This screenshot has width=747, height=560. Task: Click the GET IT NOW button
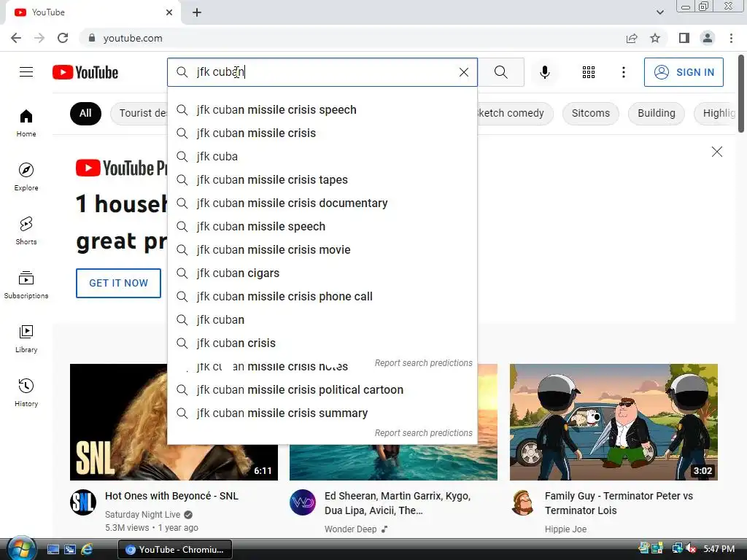119,283
